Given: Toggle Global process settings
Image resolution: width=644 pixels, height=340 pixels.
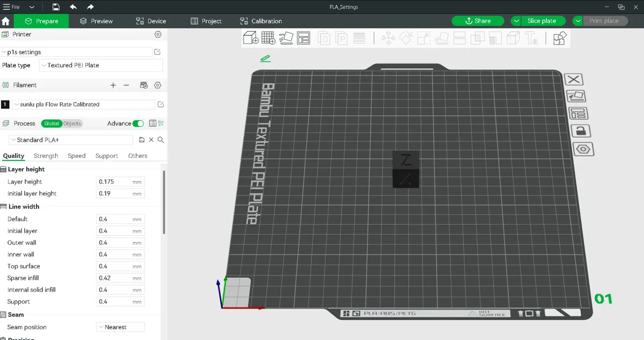Looking at the screenshot, I should point(52,123).
